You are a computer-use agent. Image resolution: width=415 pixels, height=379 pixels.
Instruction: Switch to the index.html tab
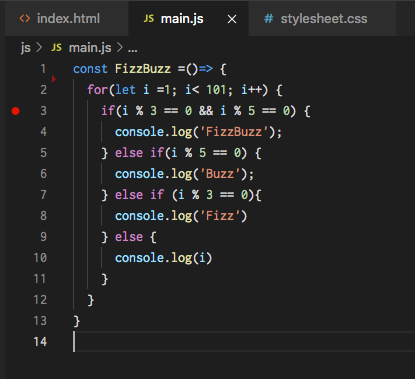(67, 19)
